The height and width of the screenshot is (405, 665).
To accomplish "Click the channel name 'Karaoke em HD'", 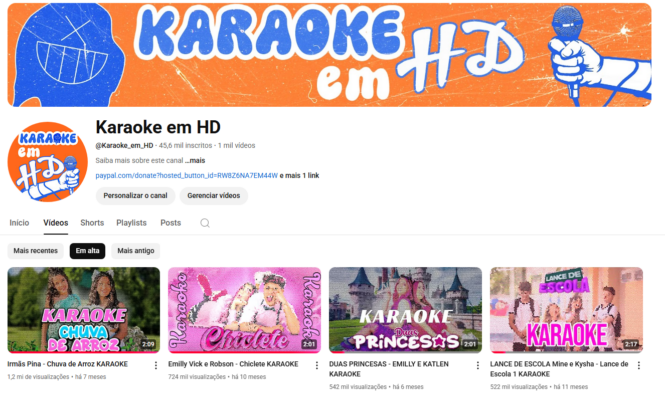I will click(x=158, y=127).
